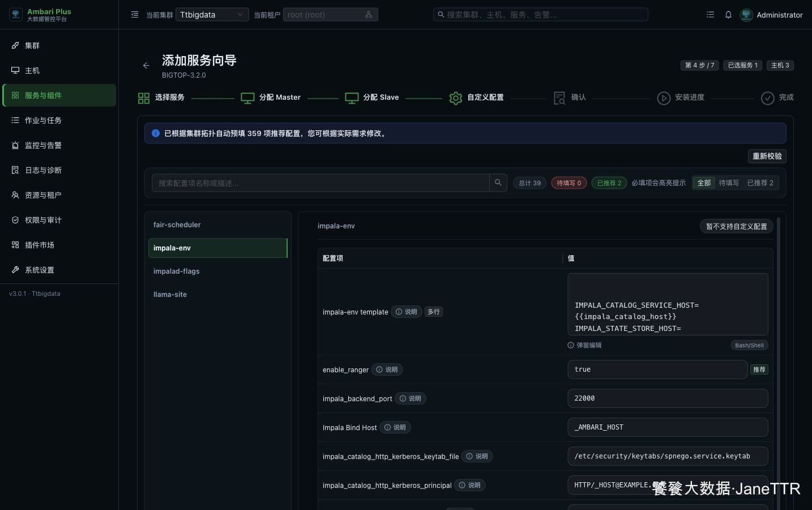Click the Impala Bind Host value field
812x510 pixels.
668,427
